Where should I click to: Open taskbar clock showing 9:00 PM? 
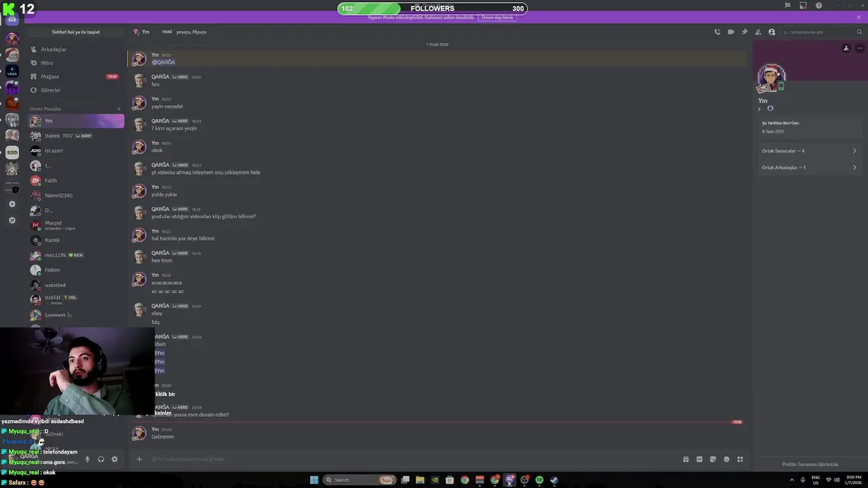coord(853,480)
